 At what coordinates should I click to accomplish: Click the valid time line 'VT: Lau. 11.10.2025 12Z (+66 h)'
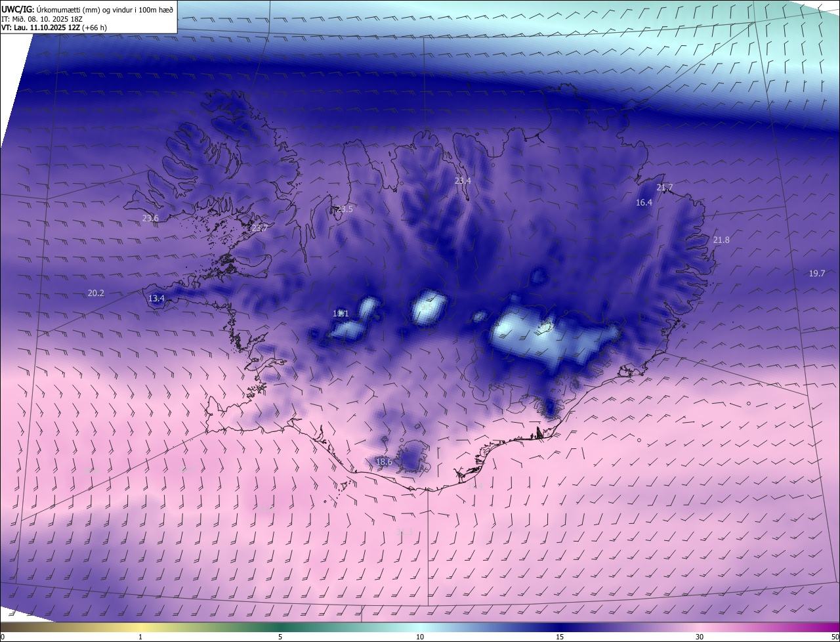click(x=54, y=28)
